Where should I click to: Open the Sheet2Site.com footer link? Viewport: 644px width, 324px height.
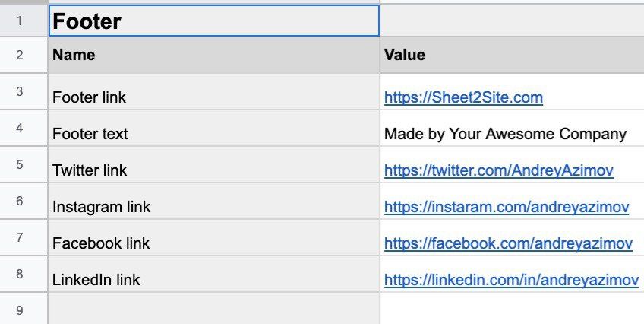[463, 97]
